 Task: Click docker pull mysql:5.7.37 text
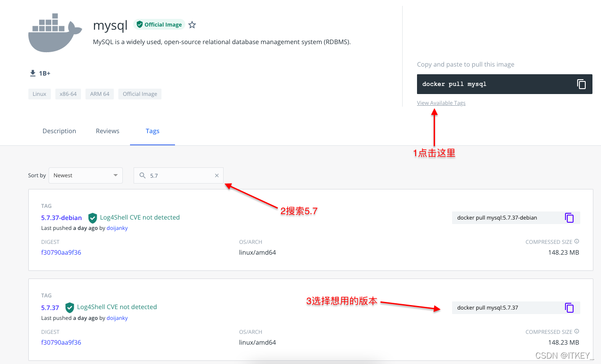[x=488, y=308]
